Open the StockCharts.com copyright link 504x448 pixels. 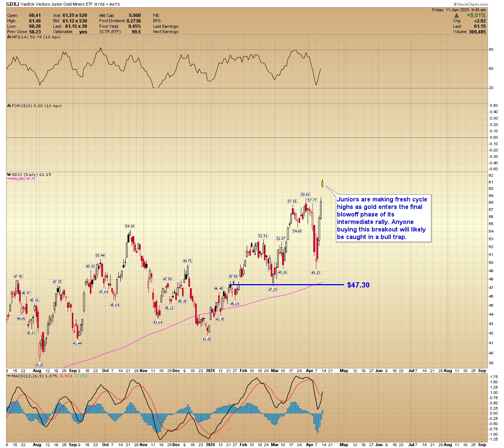pyautogui.click(x=470, y=4)
